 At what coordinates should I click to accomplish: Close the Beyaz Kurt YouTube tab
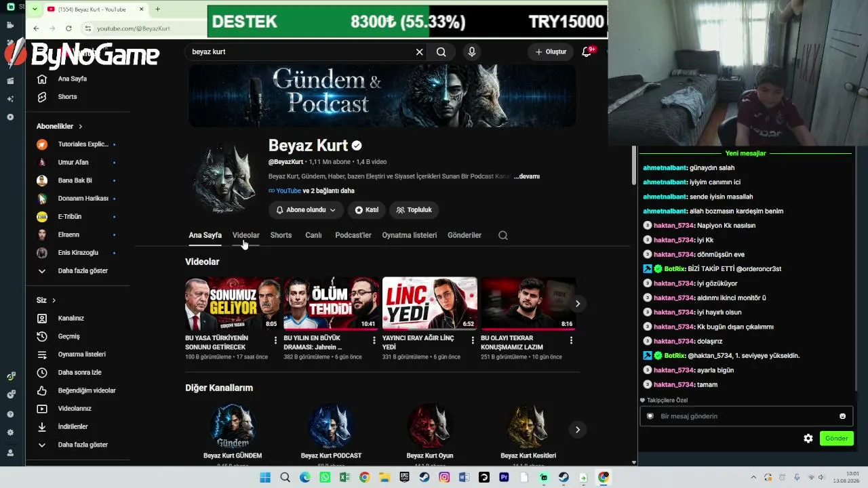141,9
